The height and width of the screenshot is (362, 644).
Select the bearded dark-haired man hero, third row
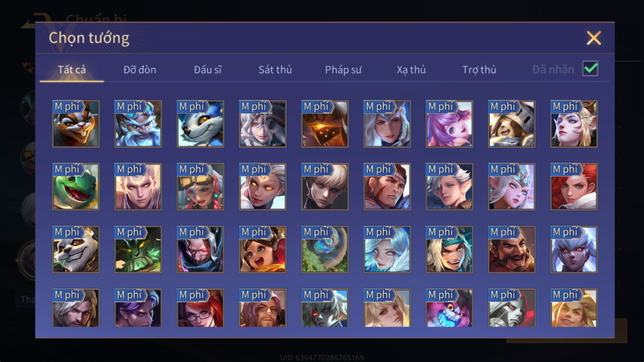pyautogui.click(x=512, y=249)
